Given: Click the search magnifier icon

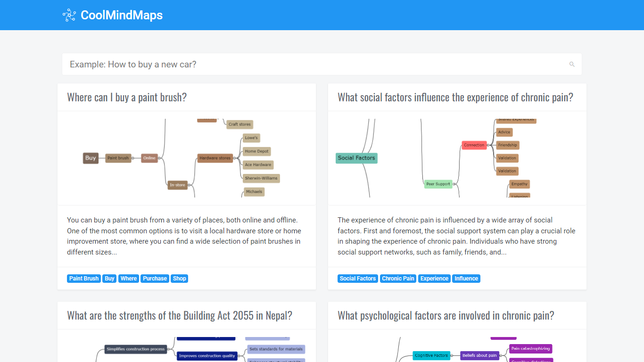Looking at the screenshot, I should tap(572, 65).
